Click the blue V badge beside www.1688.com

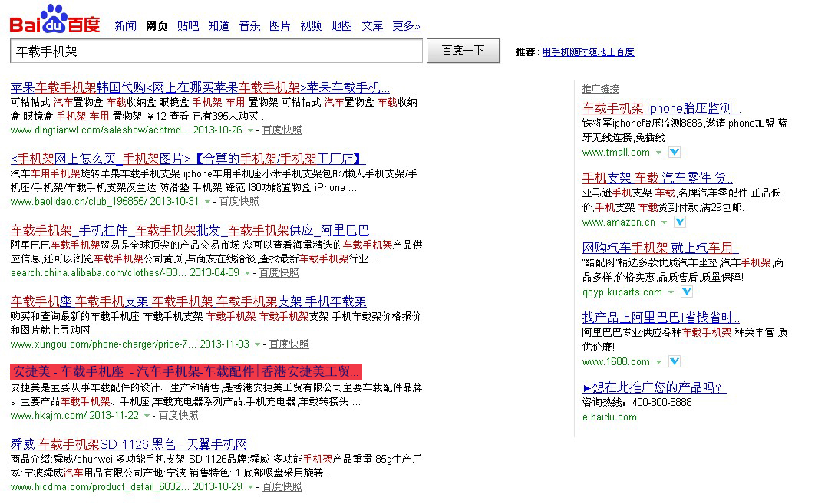pos(674,361)
